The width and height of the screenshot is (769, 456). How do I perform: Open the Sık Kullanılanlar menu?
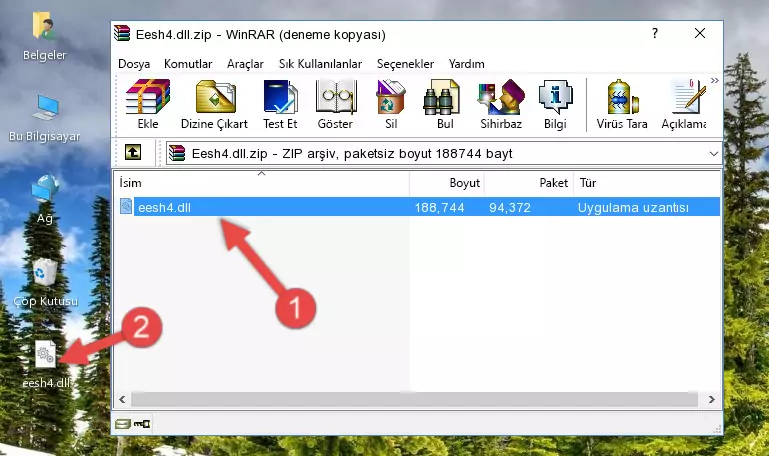point(320,64)
